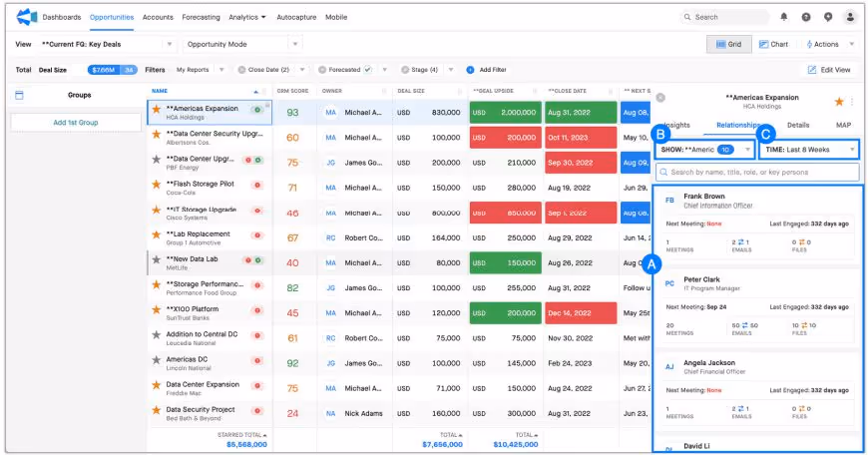Open the Autocapture tab
Screen dimensions: 868x455
[x=296, y=17]
